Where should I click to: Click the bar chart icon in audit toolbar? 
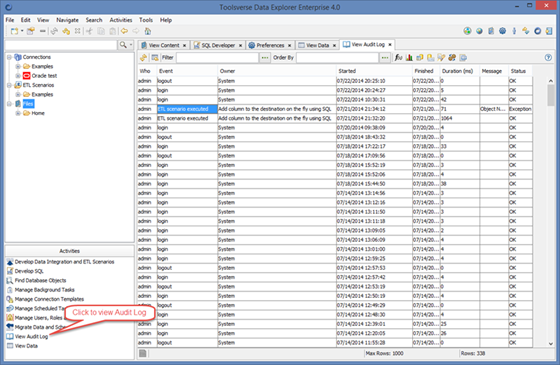click(409, 58)
